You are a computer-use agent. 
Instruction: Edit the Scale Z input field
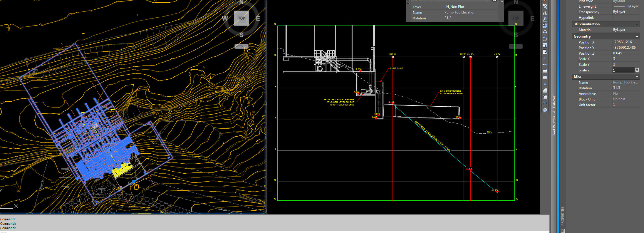(623, 70)
